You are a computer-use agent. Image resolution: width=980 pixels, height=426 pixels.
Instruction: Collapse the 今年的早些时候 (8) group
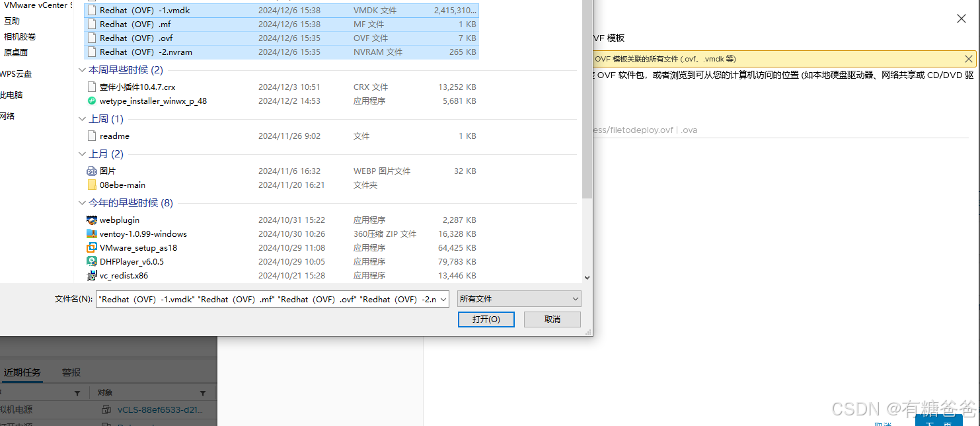click(82, 203)
